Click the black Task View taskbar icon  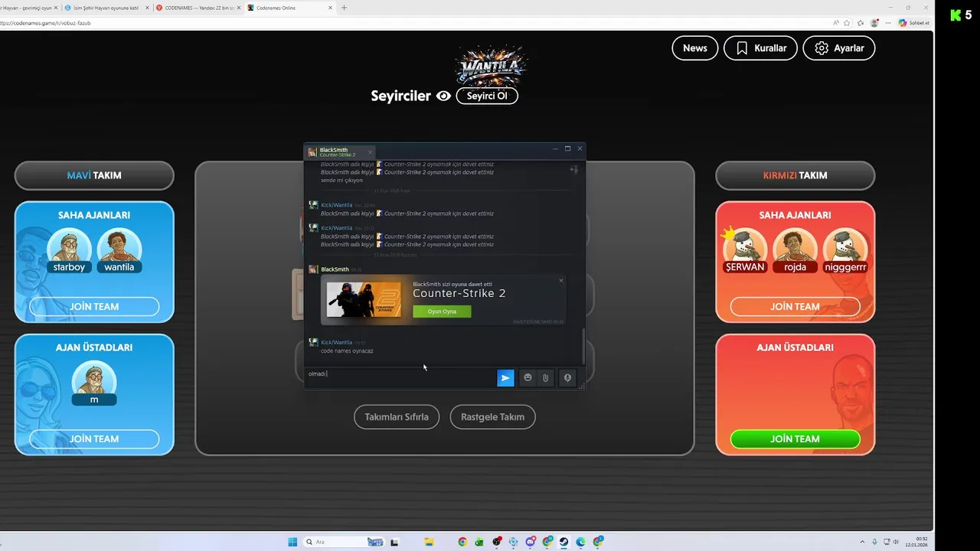coord(395,542)
